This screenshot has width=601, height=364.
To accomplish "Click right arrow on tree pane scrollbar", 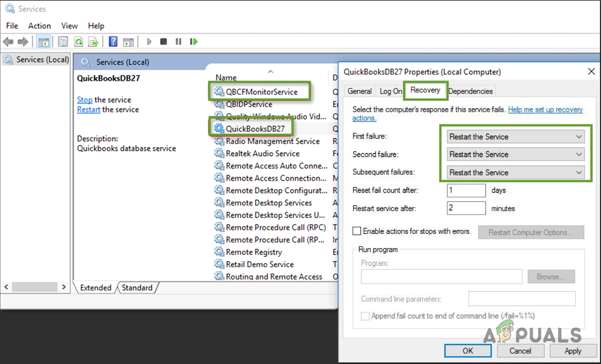I will 64,287.
